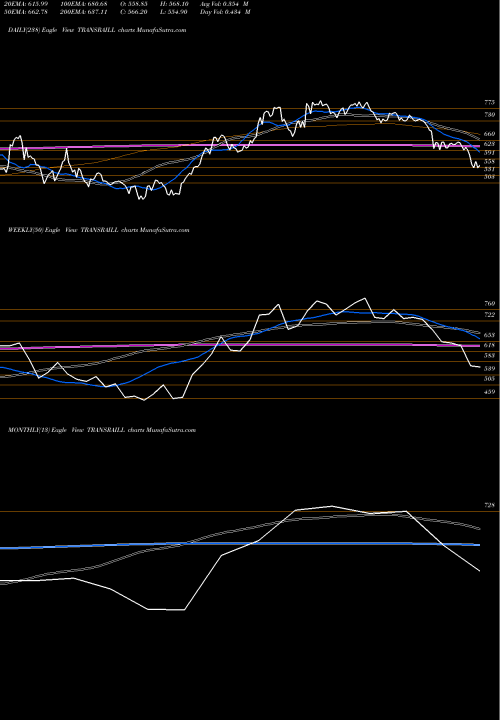Click the DAILY Eagle View TRANSRAILL chart title
Image resolution: width=500 pixels, height=720 pixels.
coord(97,30)
